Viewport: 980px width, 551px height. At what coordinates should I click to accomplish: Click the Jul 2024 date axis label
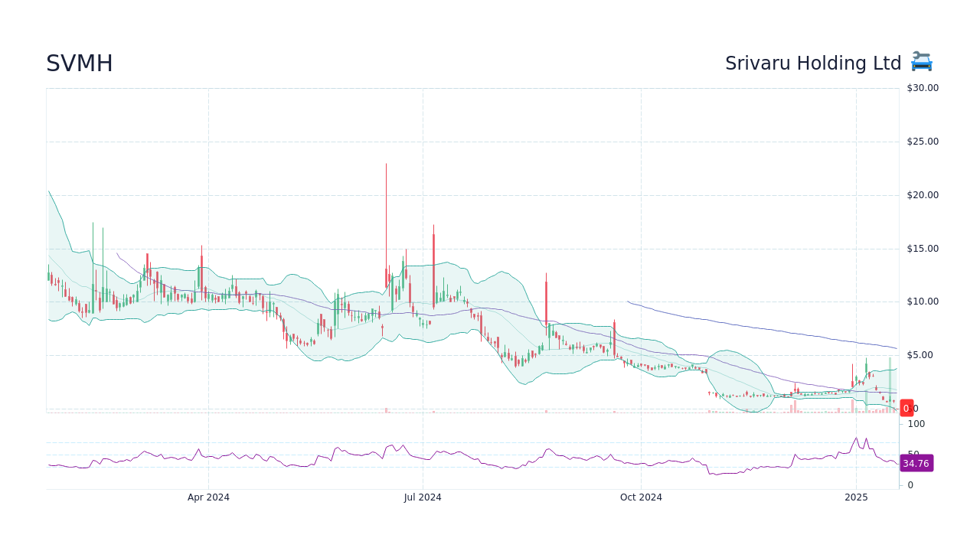pos(423,497)
